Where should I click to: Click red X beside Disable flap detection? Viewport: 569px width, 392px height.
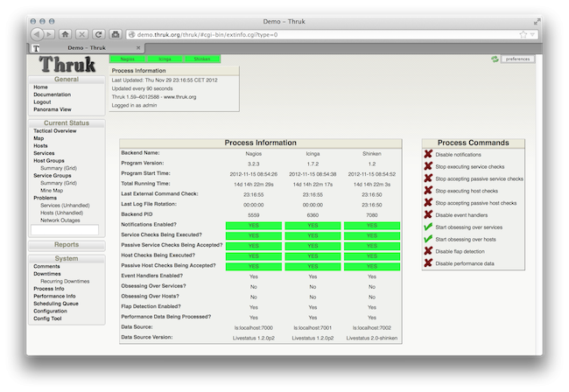(x=428, y=251)
